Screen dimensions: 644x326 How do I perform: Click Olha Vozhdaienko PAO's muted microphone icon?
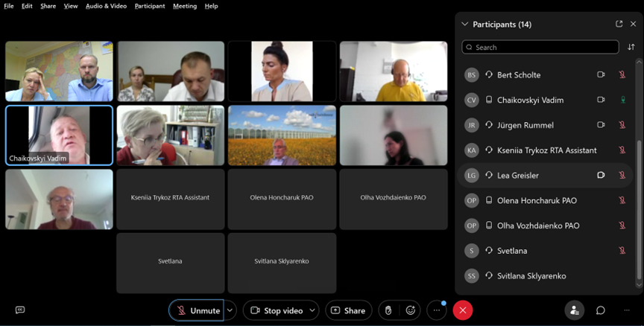[622, 225]
